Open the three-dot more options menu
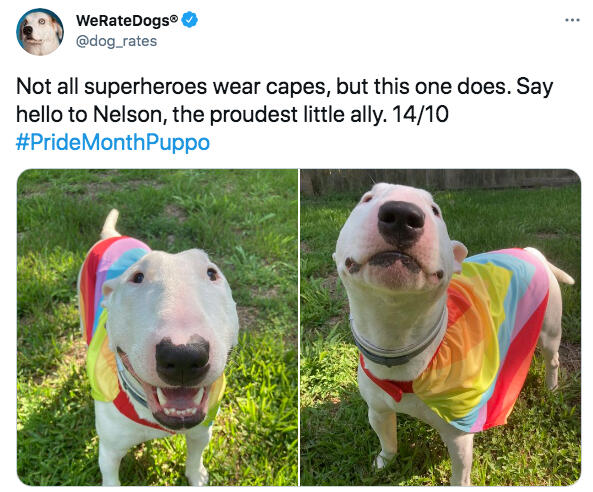The width and height of the screenshot is (593, 492). click(x=572, y=20)
